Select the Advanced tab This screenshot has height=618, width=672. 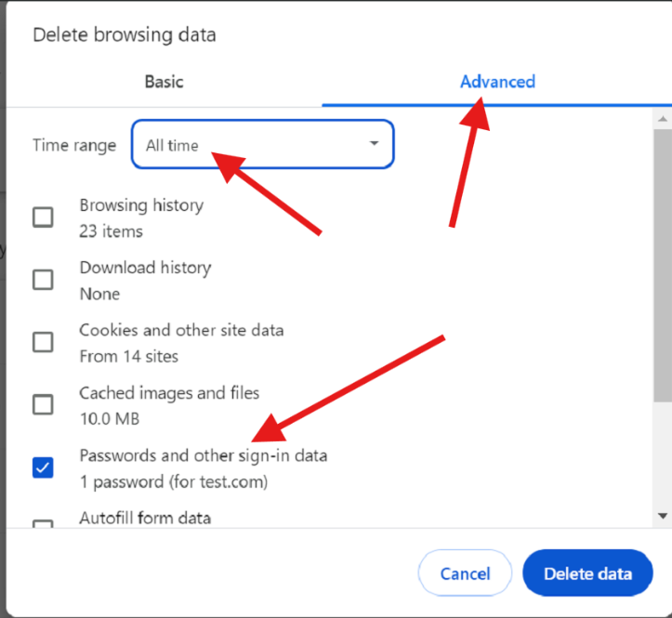pos(497,82)
